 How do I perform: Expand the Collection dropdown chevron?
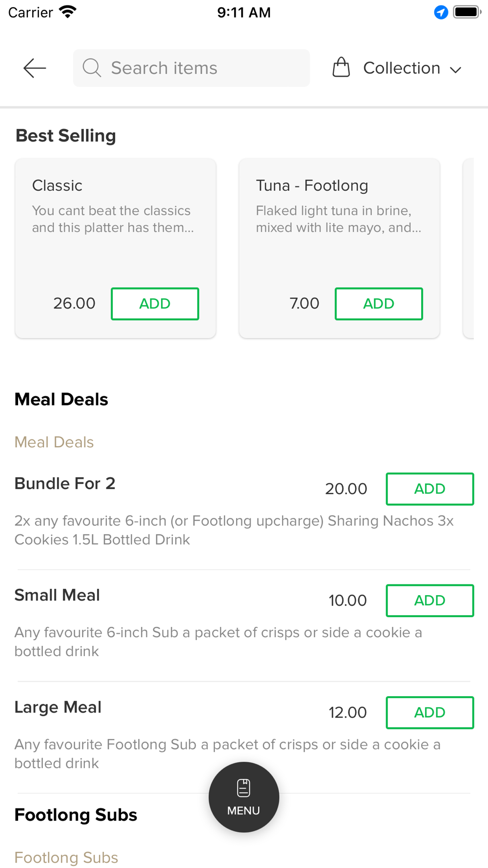[x=456, y=70]
